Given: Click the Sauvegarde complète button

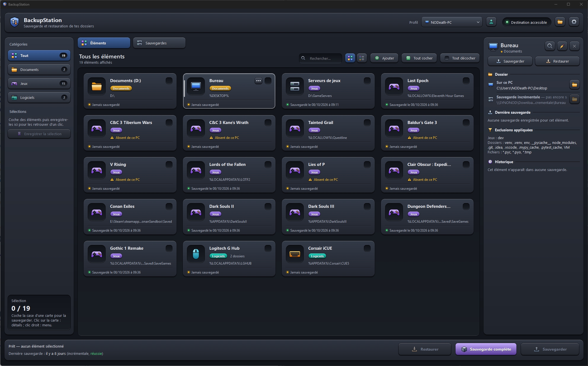Looking at the screenshot, I should coord(486,349).
